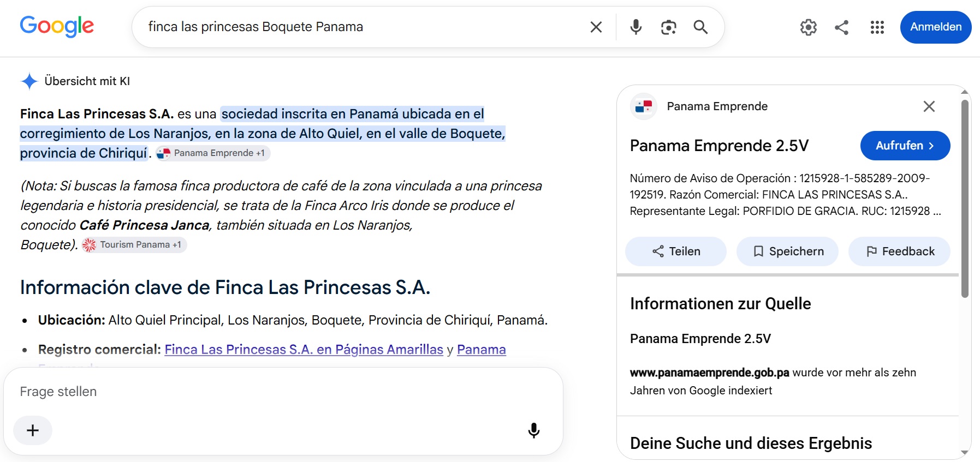980x462 pixels.
Task: Click the Speichern save button
Action: (787, 251)
